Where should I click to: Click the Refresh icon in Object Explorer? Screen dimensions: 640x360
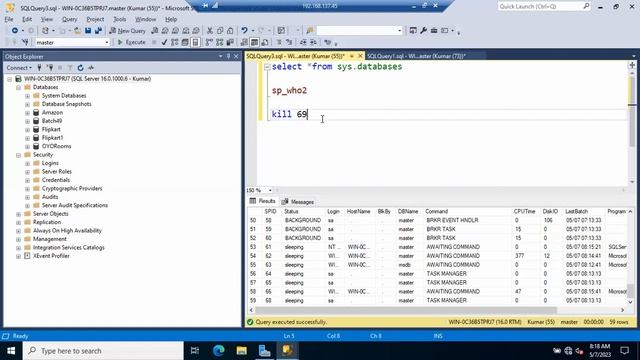click(80, 68)
